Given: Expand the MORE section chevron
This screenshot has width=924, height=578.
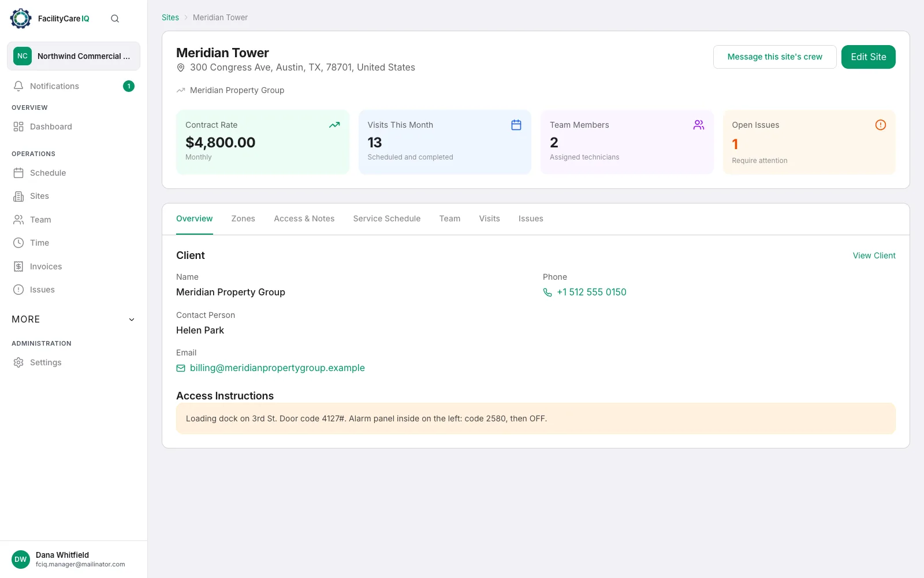Looking at the screenshot, I should 132,320.
